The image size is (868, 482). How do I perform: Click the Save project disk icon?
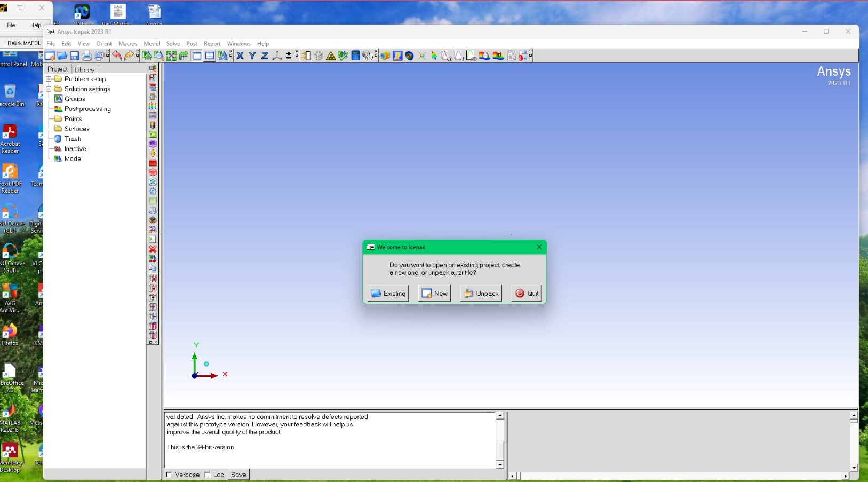(x=75, y=56)
